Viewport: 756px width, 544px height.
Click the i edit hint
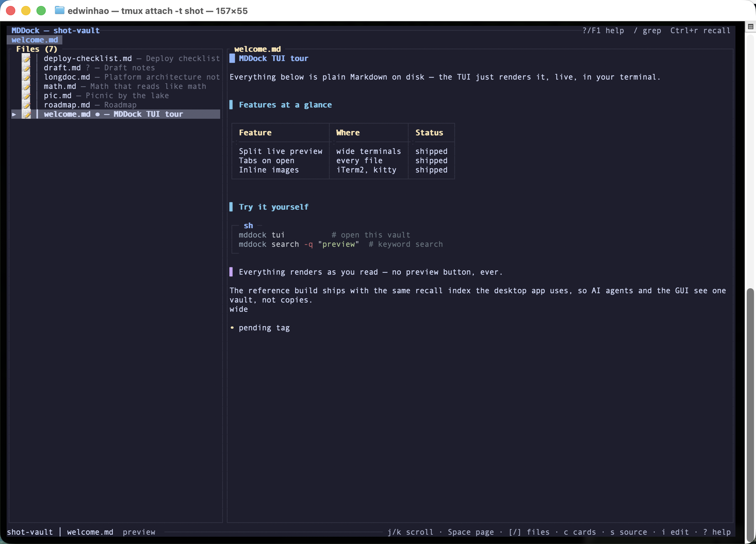point(675,532)
